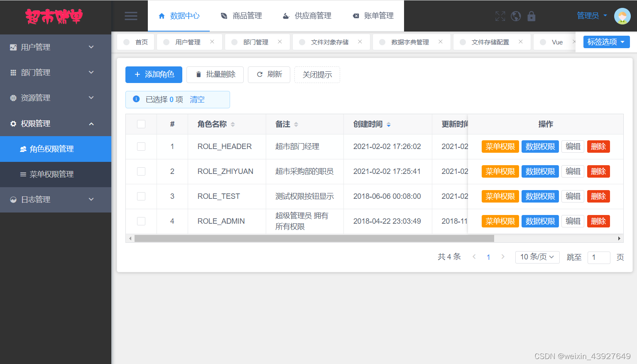Sort by 创建时间 column arrows
Image resolution: width=637 pixels, height=364 pixels.
(x=389, y=125)
